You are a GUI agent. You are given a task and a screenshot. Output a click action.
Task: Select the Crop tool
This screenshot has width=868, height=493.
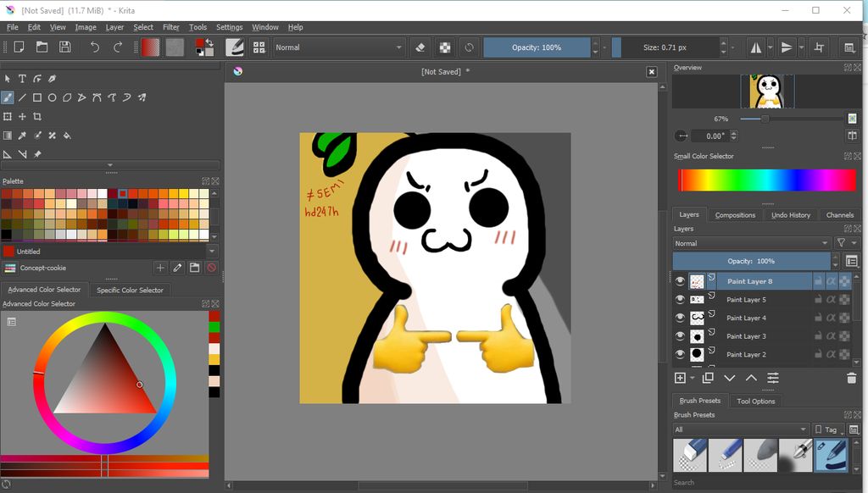(x=37, y=116)
